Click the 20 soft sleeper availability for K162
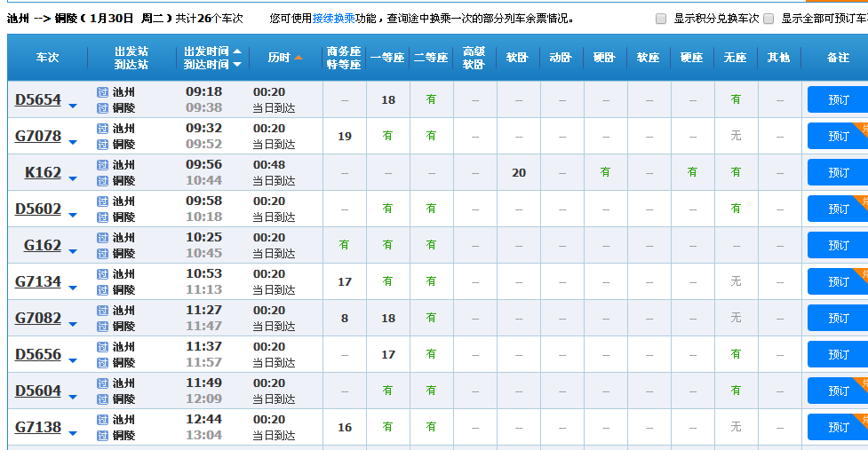The height and width of the screenshot is (450, 868). click(x=519, y=172)
